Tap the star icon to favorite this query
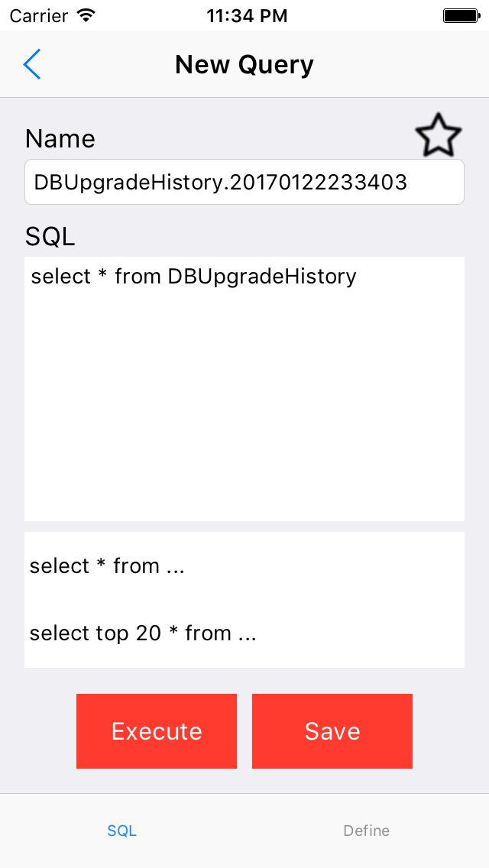The width and height of the screenshot is (489, 868). [439, 134]
